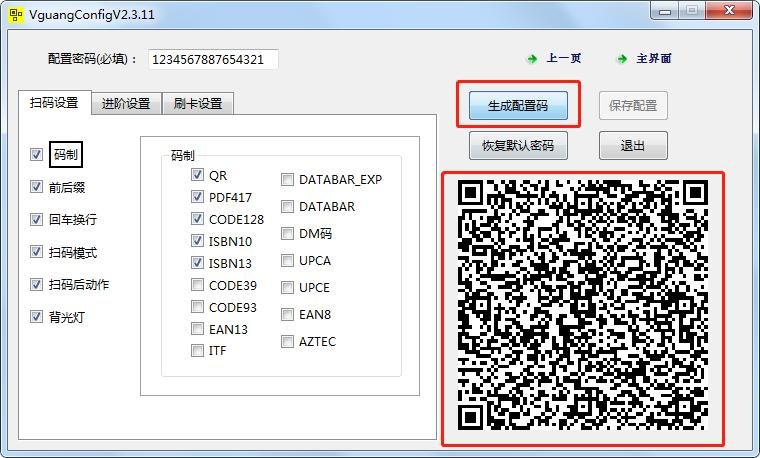This screenshot has height=458, width=760.
Task: Uncheck the ISBN13 checkbox
Action: (x=197, y=263)
